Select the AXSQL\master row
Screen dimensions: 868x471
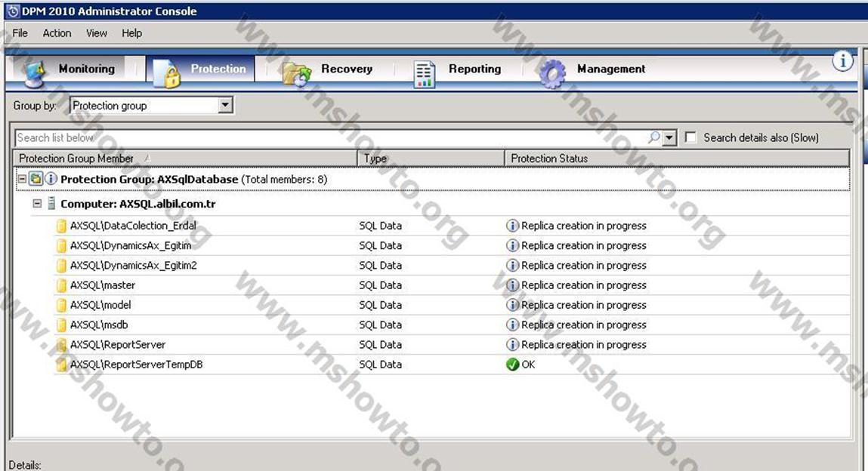pos(452,285)
